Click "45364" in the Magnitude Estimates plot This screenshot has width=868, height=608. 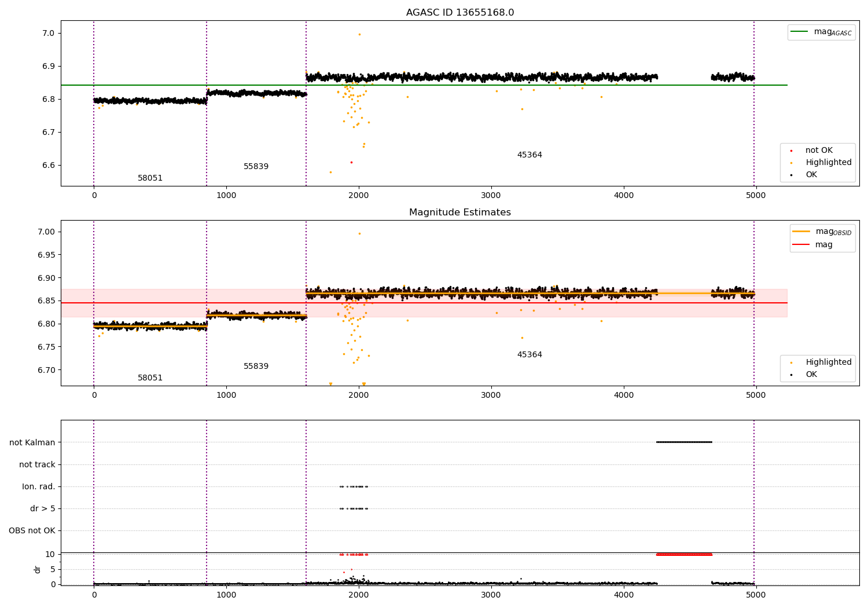coord(529,355)
